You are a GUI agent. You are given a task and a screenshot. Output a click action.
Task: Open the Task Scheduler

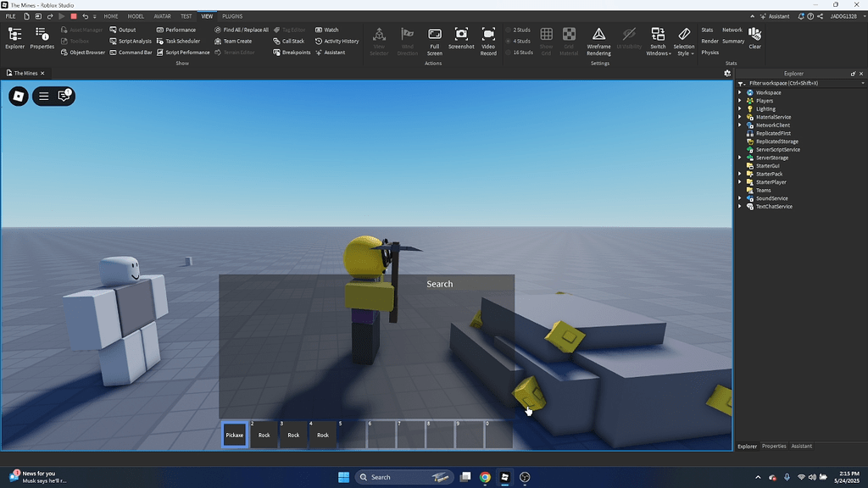coord(181,41)
